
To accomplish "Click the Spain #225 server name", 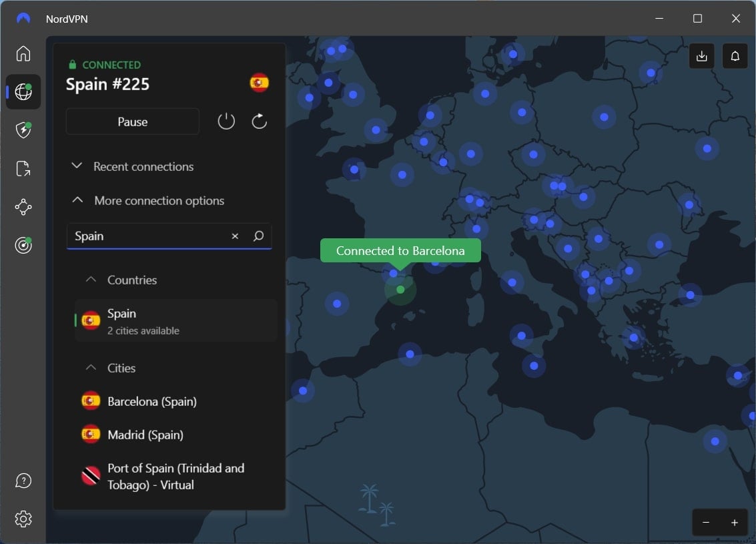I will [x=107, y=84].
